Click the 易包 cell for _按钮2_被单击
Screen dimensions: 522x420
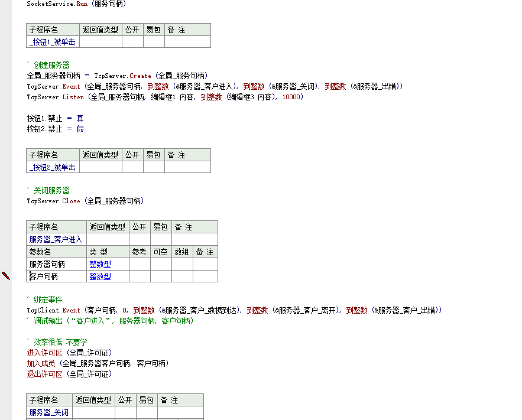pyautogui.click(x=154, y=167)
